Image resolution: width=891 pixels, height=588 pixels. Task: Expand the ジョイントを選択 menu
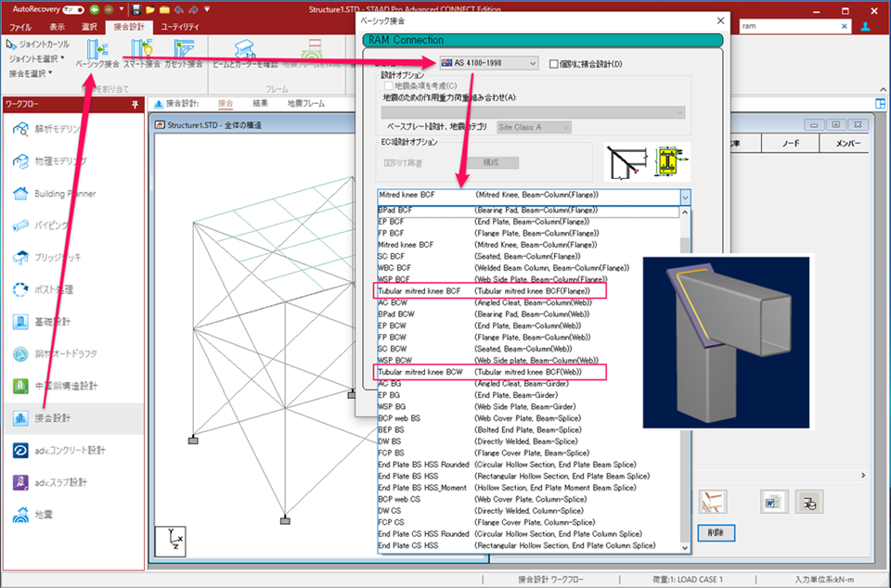coord(37,58)
